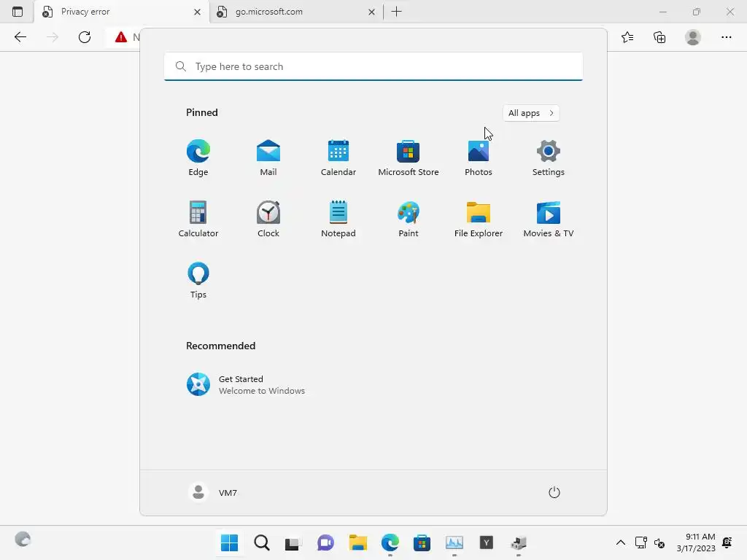Open Task View on the taskbar

click(293, 542)
